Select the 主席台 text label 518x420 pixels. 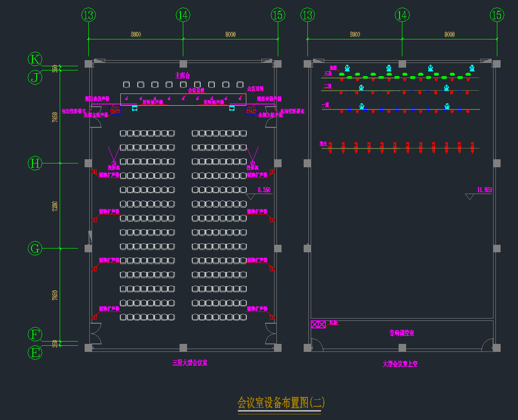183,75
